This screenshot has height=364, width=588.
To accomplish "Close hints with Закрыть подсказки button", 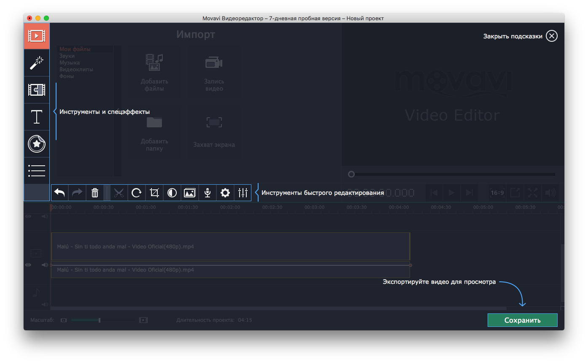I will point(551,36).
